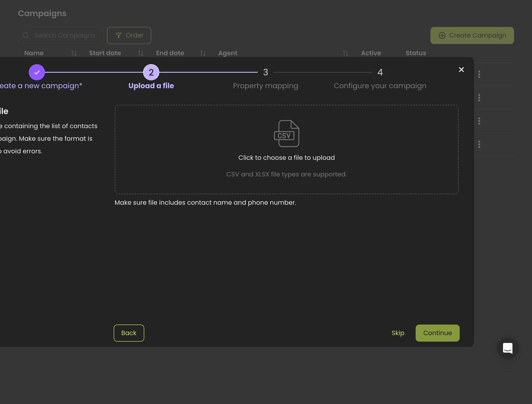The image size is (532, 404).
Task: Sort by Agent column arrows
Action: 346,53
